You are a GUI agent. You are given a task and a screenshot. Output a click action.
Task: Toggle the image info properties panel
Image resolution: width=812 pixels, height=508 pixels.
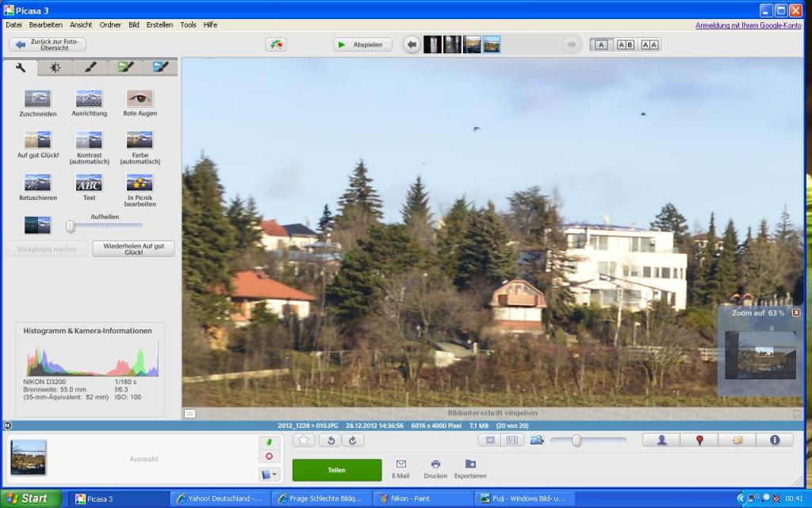click(775, 440)
